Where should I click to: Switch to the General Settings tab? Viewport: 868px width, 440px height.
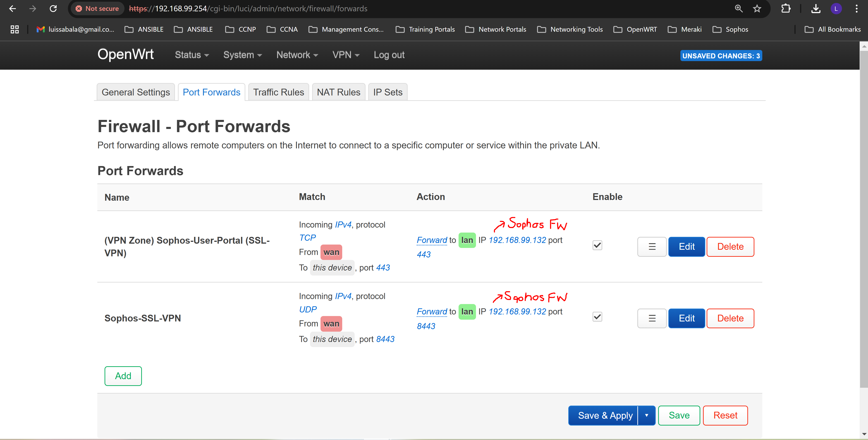click(x=136, y=92)
